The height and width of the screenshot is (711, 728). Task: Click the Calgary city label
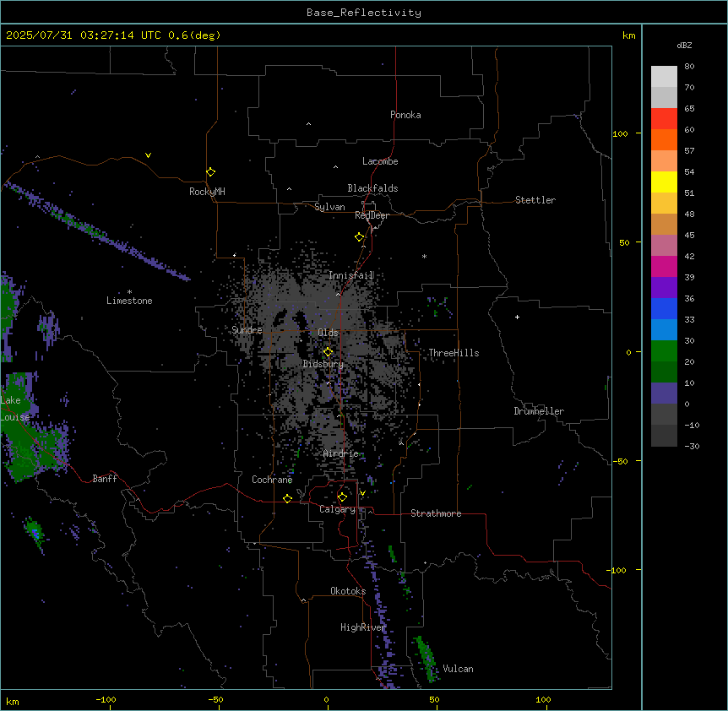pos(338,509)
